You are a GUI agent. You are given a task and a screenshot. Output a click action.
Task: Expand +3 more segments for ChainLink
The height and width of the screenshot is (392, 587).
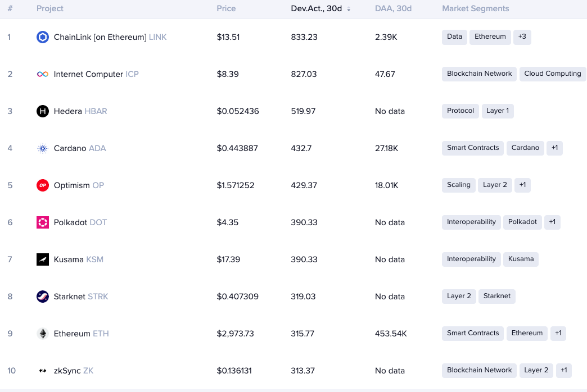pyautogui.click(x=522, y=37)
